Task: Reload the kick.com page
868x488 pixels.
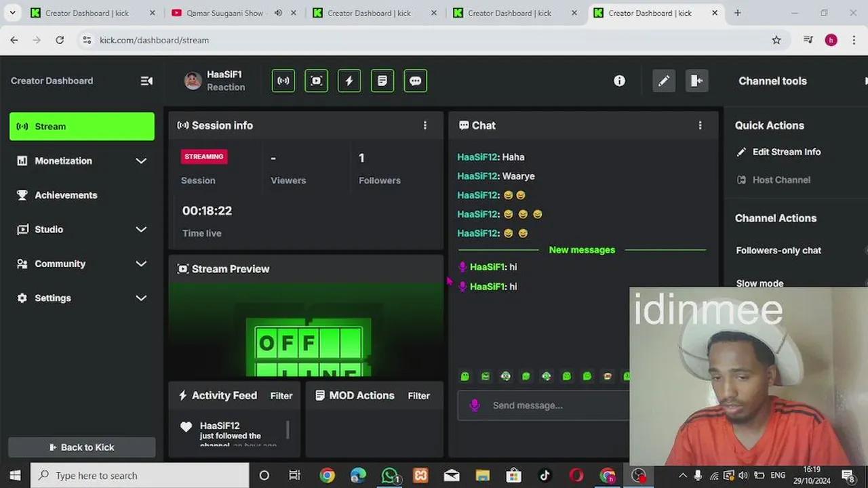Action: [x=60, y=40]
